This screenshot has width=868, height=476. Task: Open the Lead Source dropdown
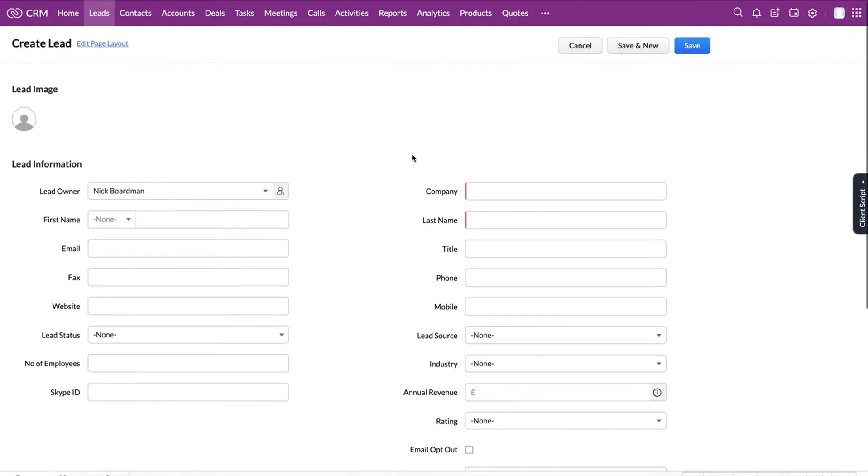tap(565, 336)
